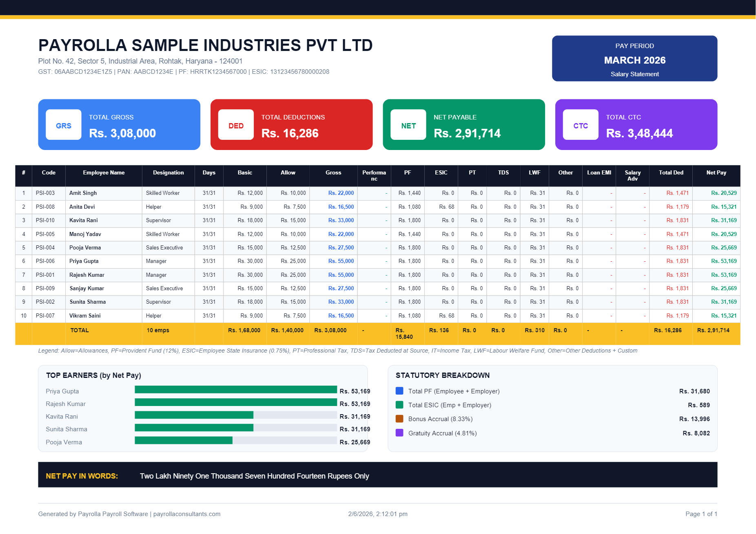Click Priya Gupta net pay bar
The height and width of the screenshot is (534, 756).
tap(236, 390)
